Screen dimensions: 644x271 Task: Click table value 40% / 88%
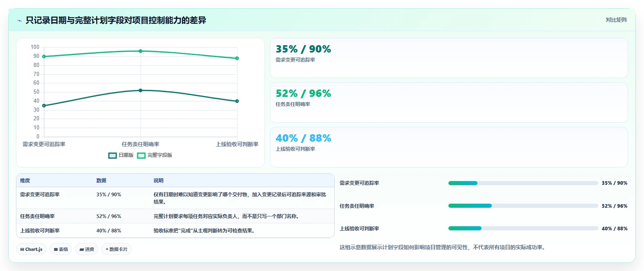point(109,231)
